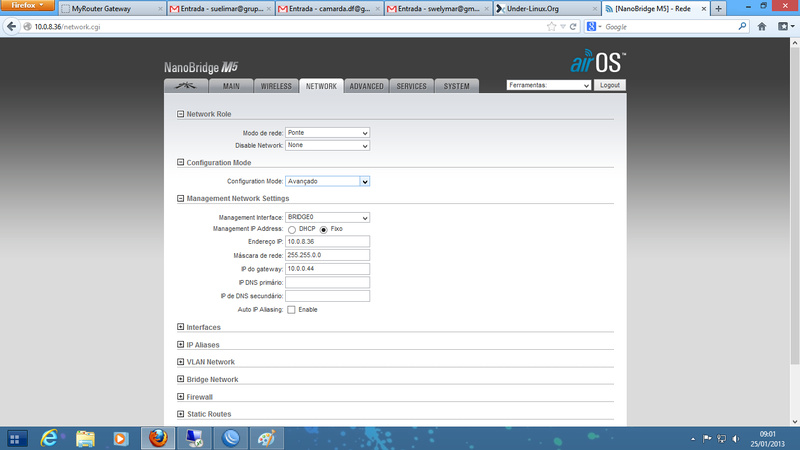The width and height of the screenshot is (800, 450).
Task: Open the bookmarks toolbar button
Action: click(x=786, y=27)
